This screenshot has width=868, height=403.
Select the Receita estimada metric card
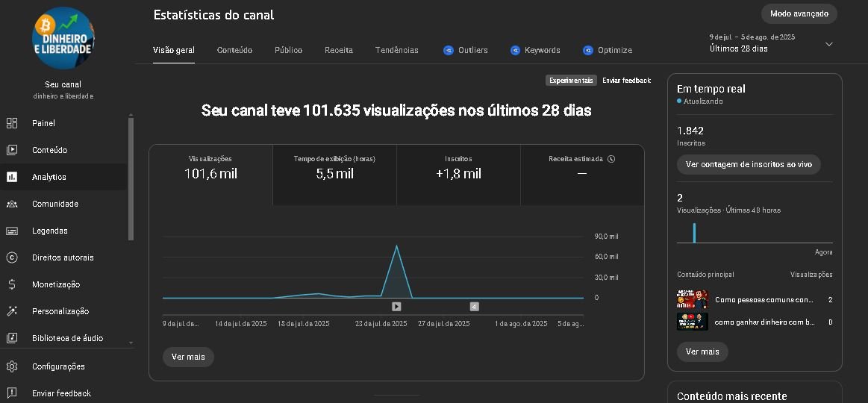coord(582,175)
